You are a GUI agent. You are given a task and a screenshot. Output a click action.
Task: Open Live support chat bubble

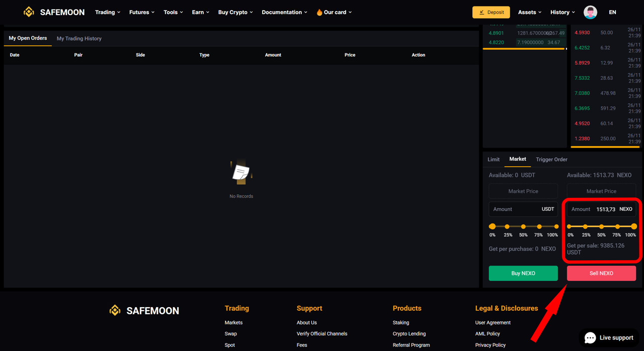609,337
